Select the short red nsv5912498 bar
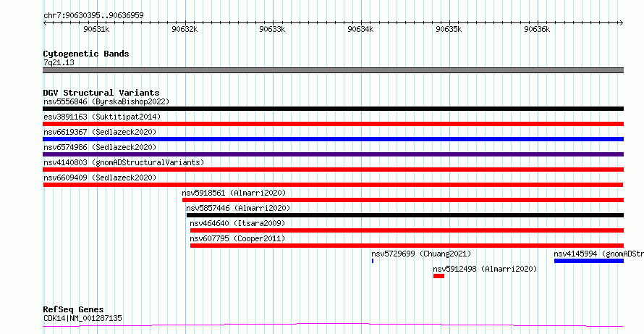This screenshot has height=334, width=644. [x=438, y=276]
